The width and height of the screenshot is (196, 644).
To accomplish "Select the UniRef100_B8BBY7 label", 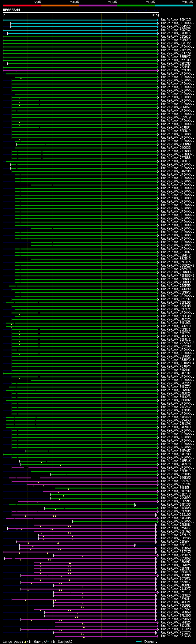I will pyautogui.click(x=176, y=57).
